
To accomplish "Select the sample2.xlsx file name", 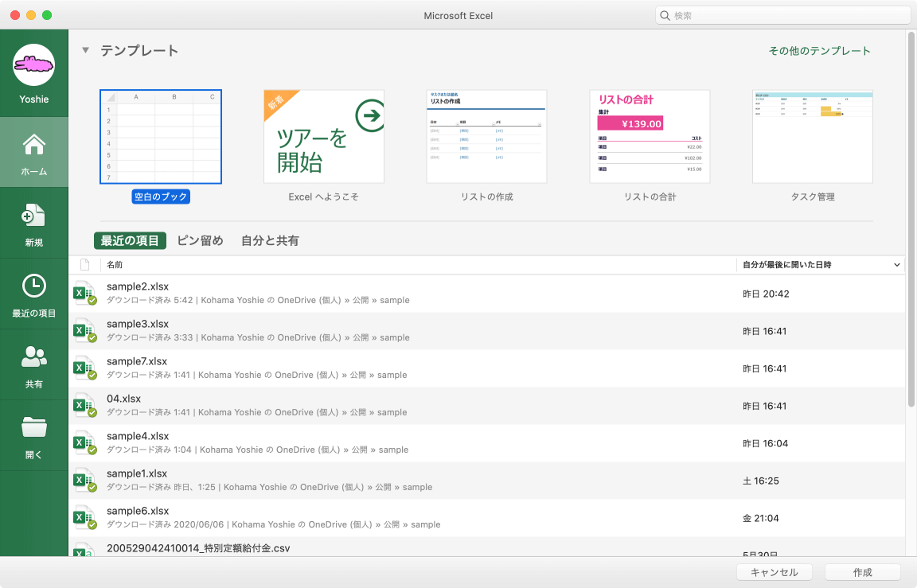I will (x=138, y=286).
